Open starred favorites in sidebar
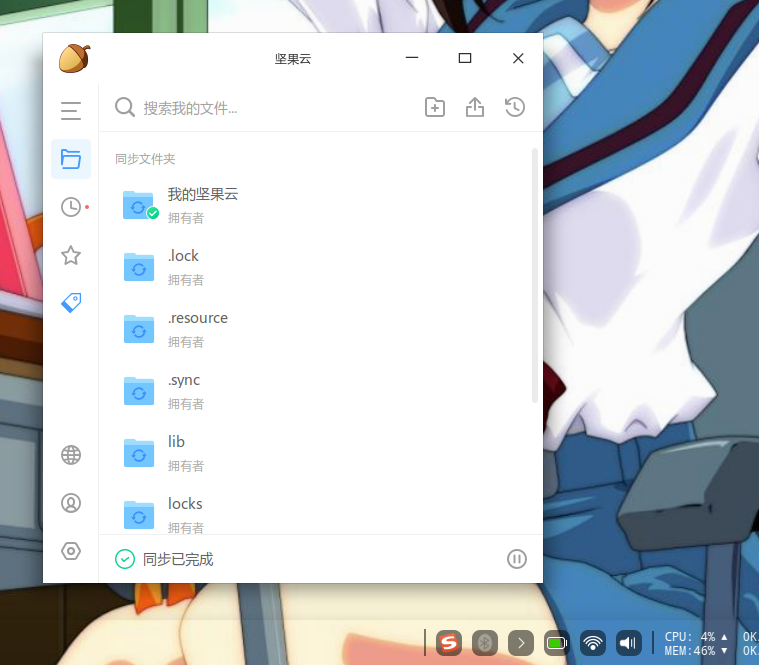759x665 pixels. 71,255
